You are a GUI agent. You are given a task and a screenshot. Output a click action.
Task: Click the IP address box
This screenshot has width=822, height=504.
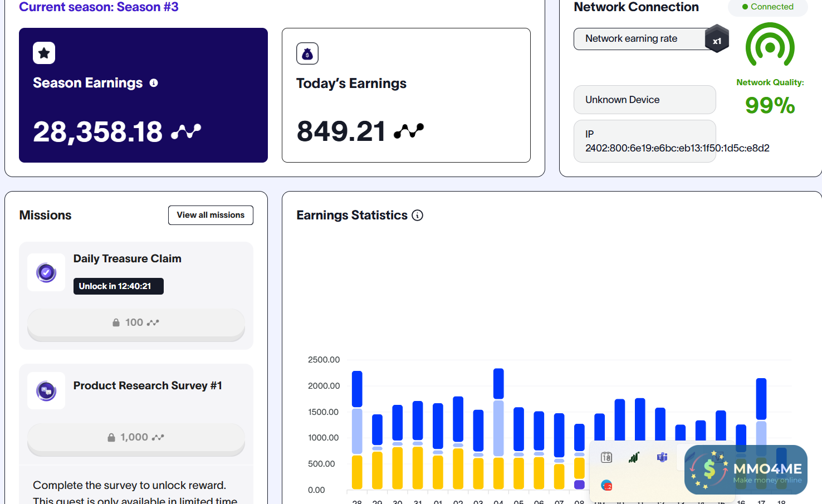coord(645,141)
